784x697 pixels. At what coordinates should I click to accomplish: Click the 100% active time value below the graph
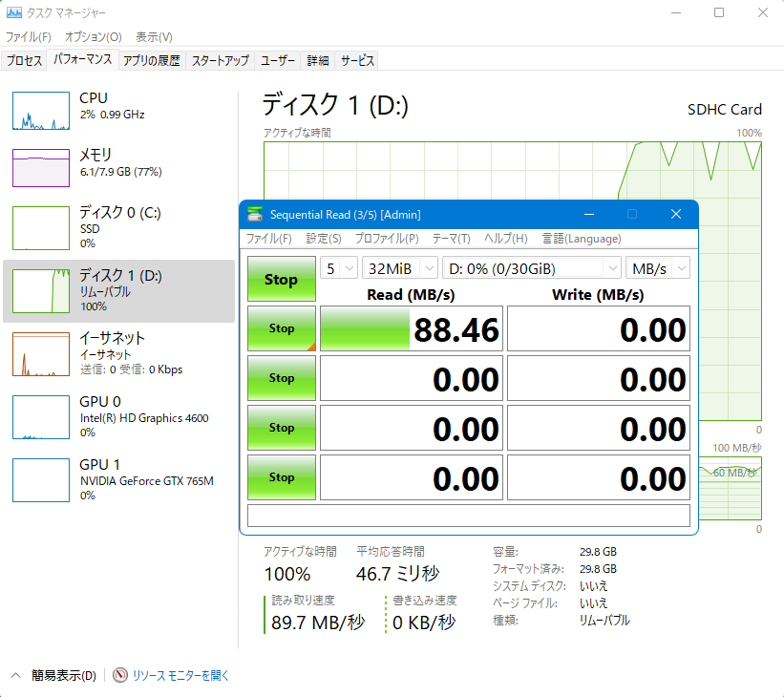coord(287,574)
